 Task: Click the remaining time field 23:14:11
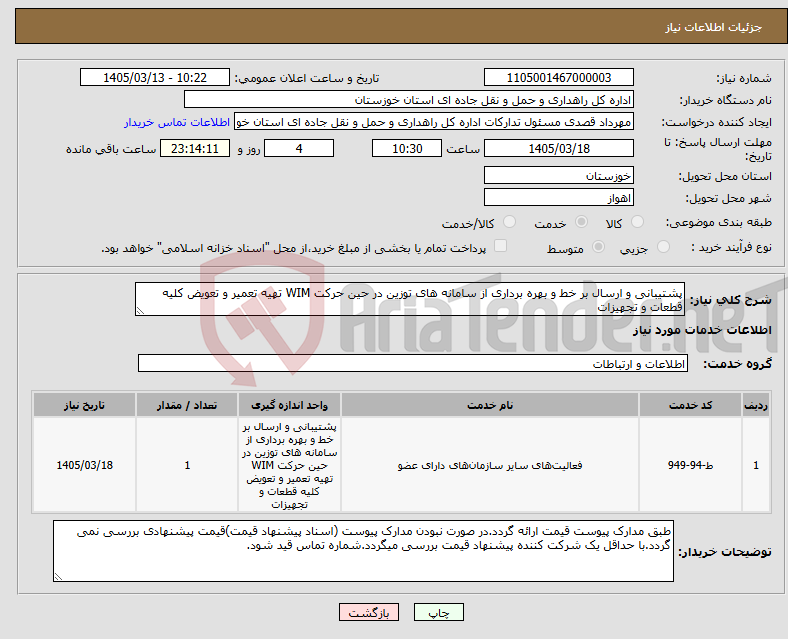tap(195, 149)
